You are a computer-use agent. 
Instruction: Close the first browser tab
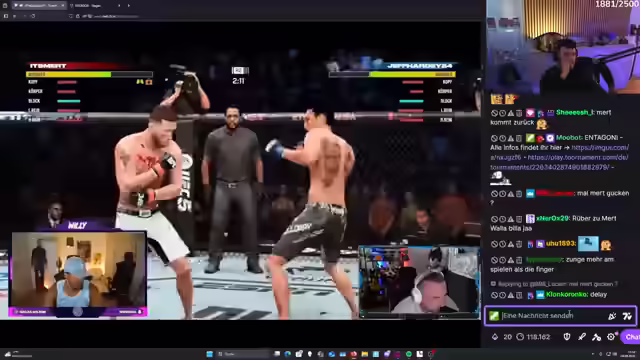[x=62, y=6]
